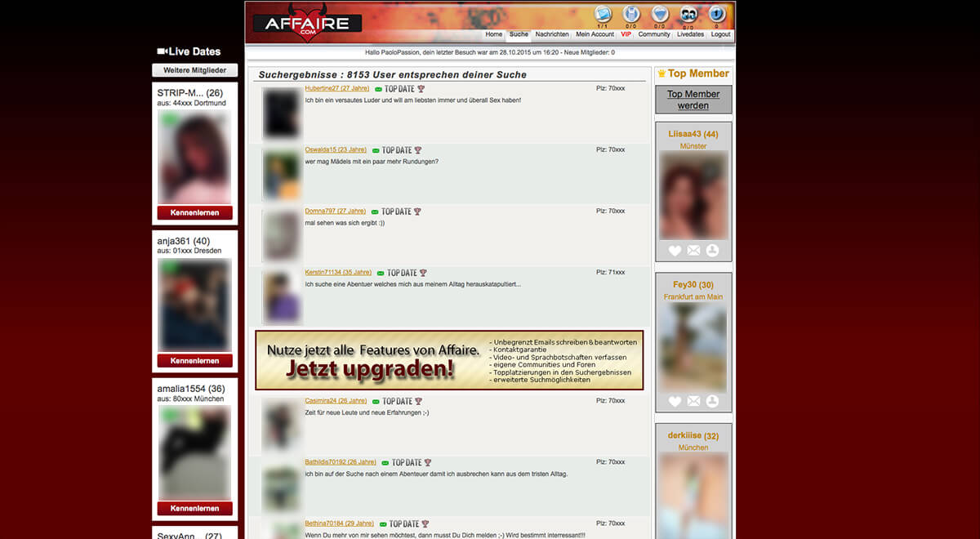980x539 pixels.
Task: Click the Fey30 top member photo
Action: tap(693, 347)
